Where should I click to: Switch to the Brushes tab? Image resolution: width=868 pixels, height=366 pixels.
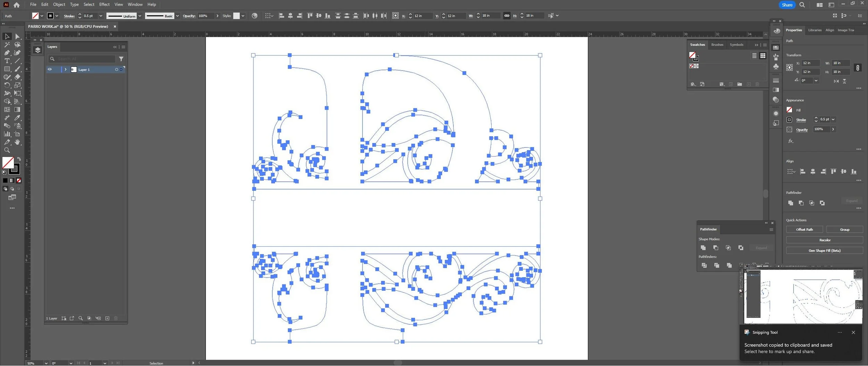tap(717, 45)
